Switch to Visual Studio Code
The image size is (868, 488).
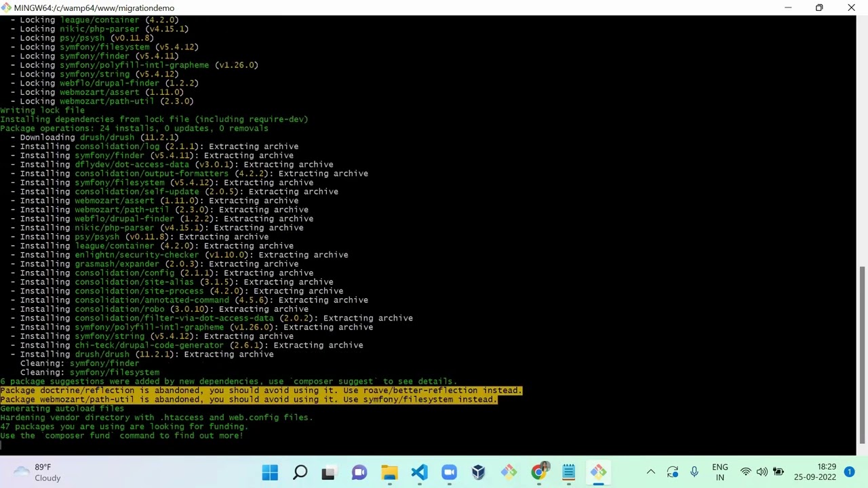tap(419, 472)
